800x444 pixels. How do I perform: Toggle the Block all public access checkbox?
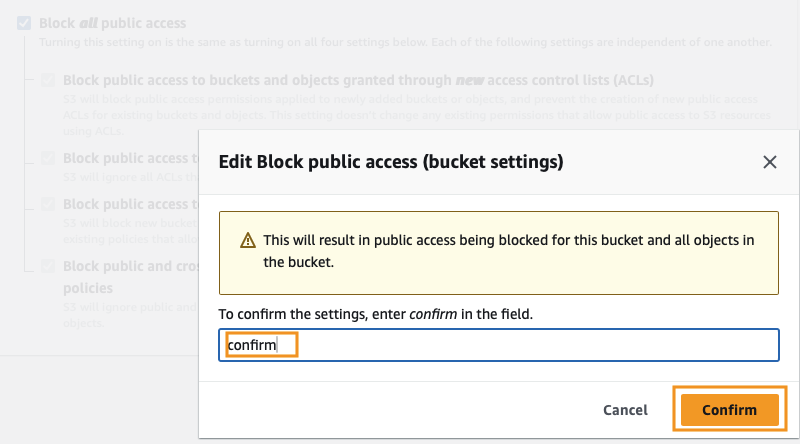tap(24, 23)
